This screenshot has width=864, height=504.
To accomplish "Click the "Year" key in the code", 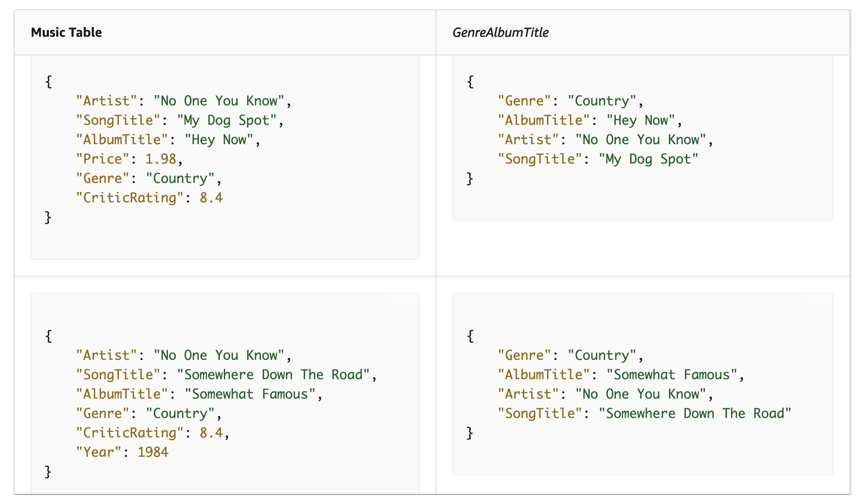I will 99,452.
